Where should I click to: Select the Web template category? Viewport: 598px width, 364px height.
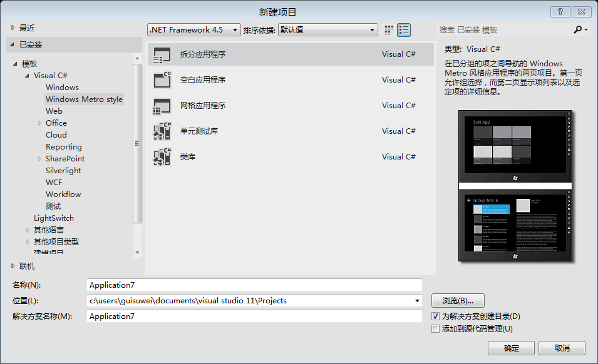pos(54,111)
